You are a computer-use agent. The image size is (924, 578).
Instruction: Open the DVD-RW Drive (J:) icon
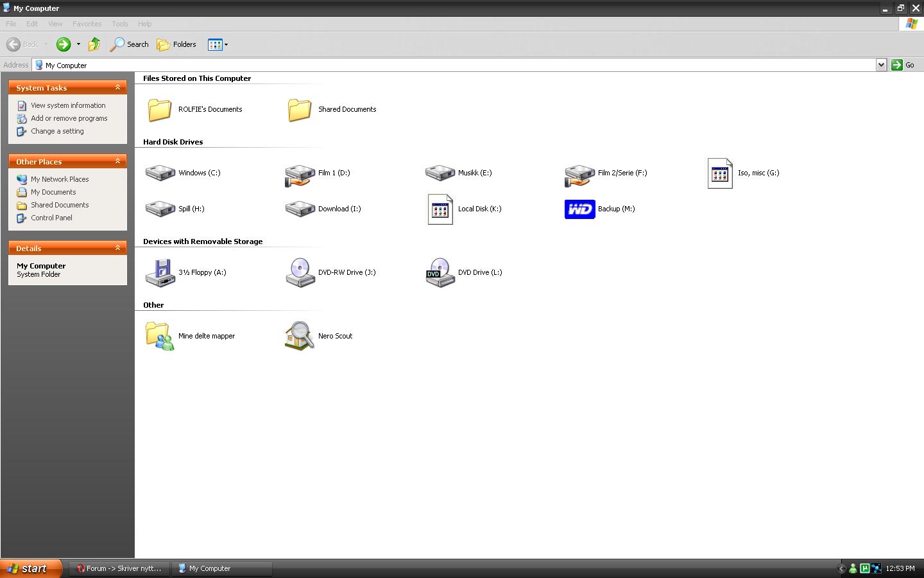tap(300, 272)
